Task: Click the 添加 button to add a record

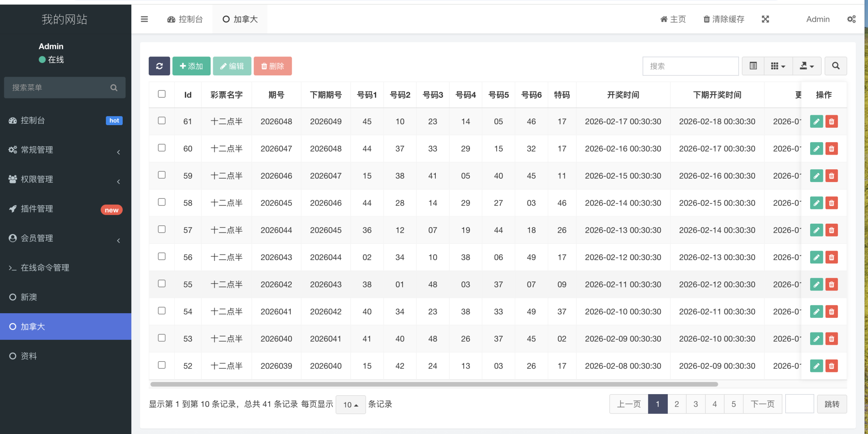Action: pyautogui.click(x=191, y=66)
